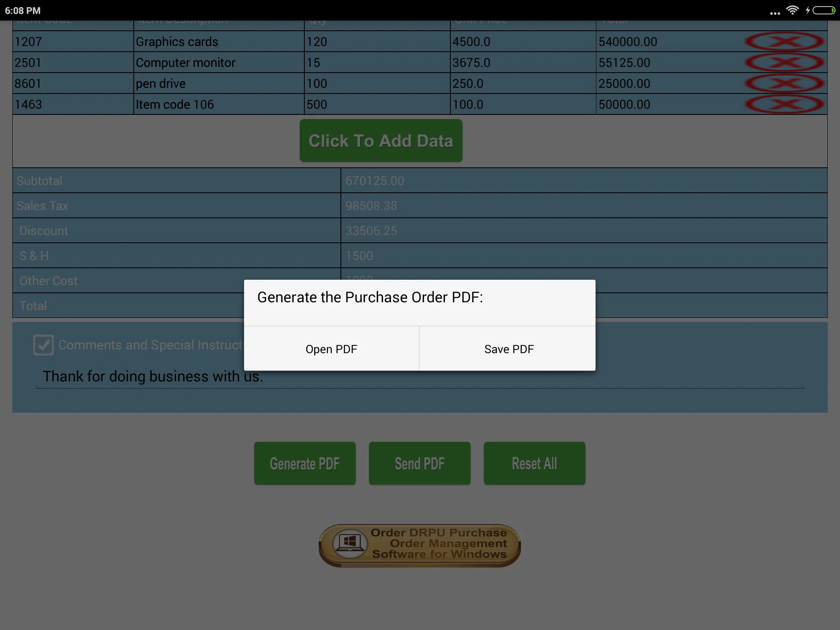This screenshot has height=630, width=840.
Task: Click unit price cell 4500.0
Action: click(x=523, y=41)
